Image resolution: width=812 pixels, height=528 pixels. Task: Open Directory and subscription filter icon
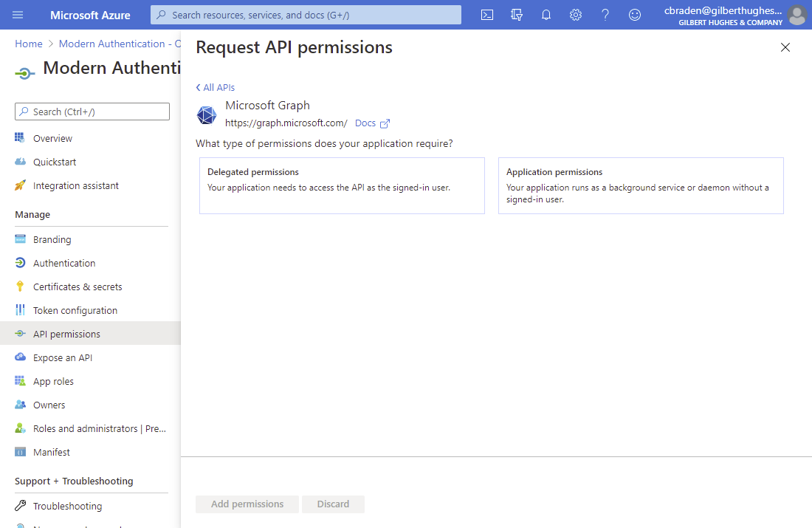click(516, 15)
